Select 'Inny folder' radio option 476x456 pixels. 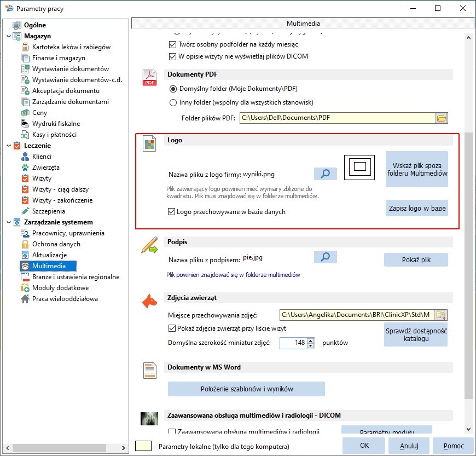[173, 103]
